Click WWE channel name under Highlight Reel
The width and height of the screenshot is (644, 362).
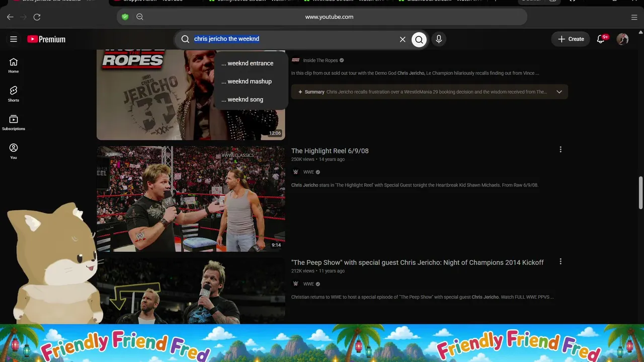[x=308, y=172]
